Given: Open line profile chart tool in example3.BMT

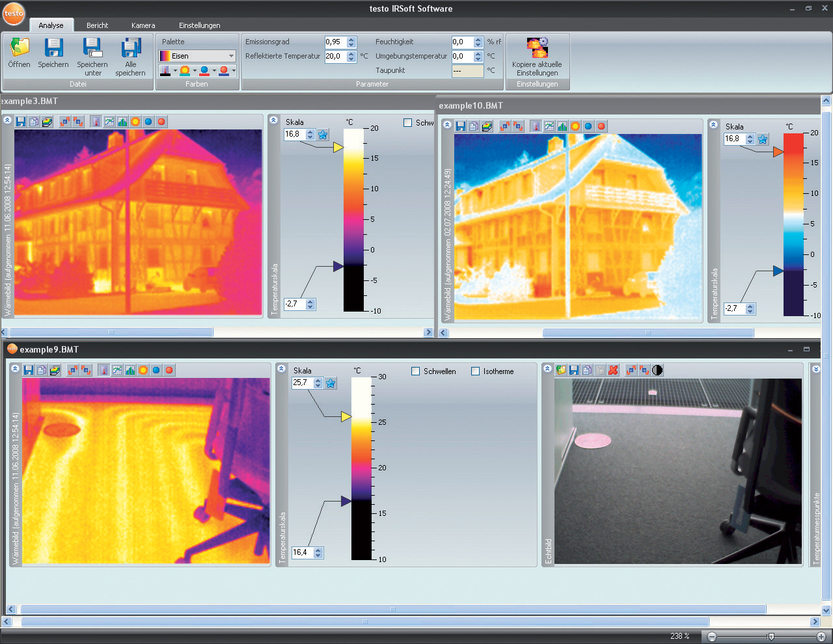Looking at the screenshot, I should [109, 122].
